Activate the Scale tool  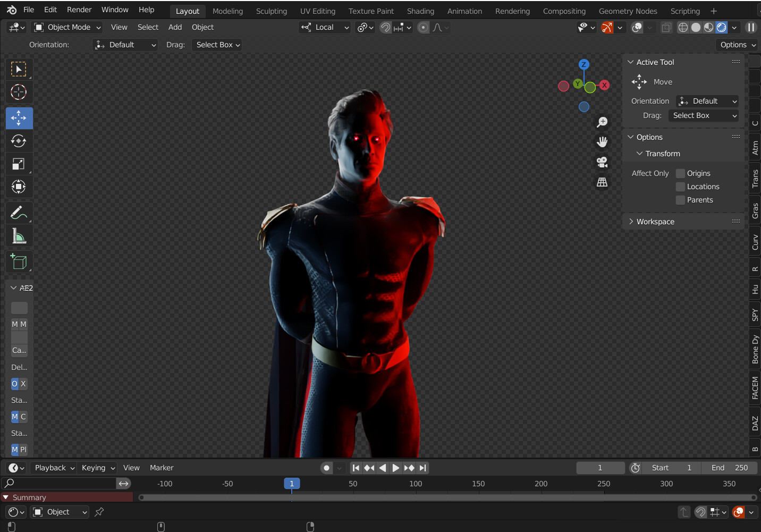click(19, 164)
